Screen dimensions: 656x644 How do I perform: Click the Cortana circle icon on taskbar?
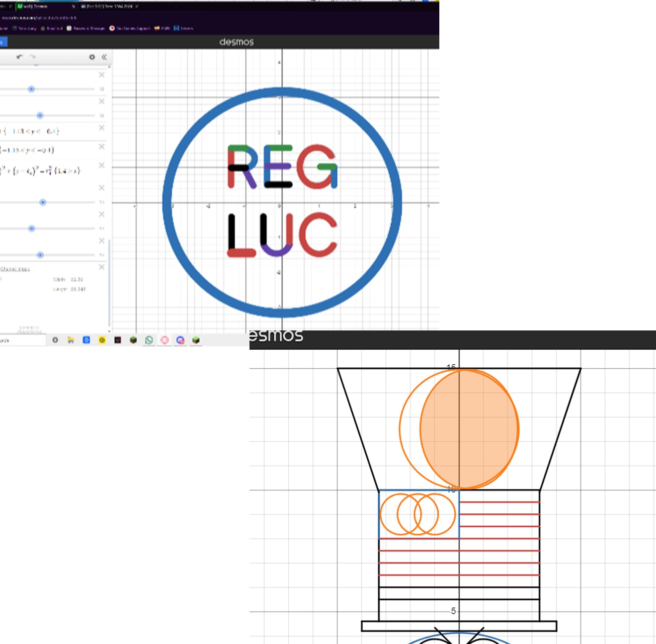point(55,340)
